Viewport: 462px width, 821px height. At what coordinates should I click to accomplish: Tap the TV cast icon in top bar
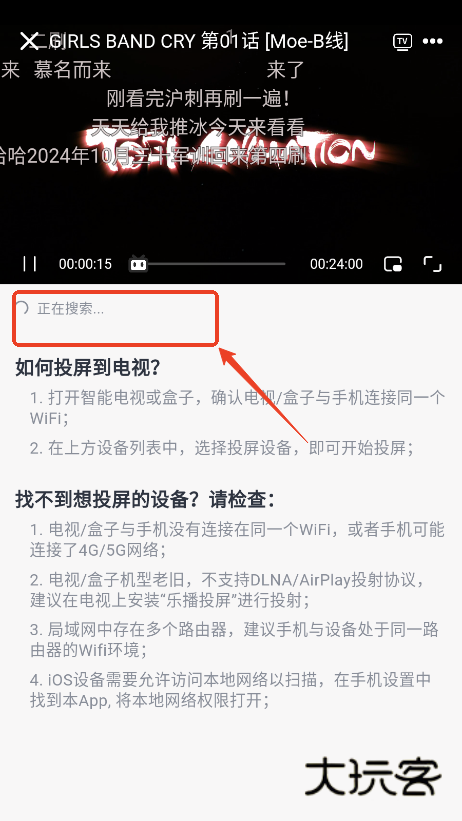point(402,42)
